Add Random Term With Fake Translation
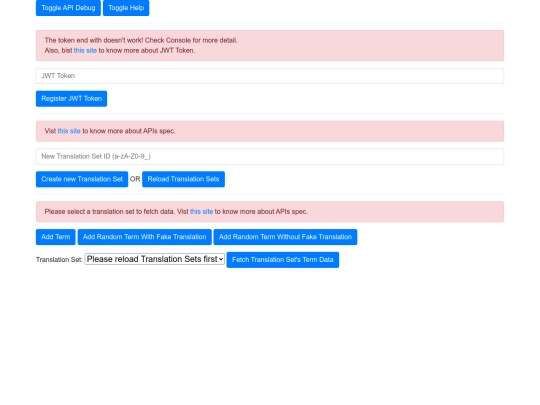The image size is (540, 405). click(x=145, y=237)
